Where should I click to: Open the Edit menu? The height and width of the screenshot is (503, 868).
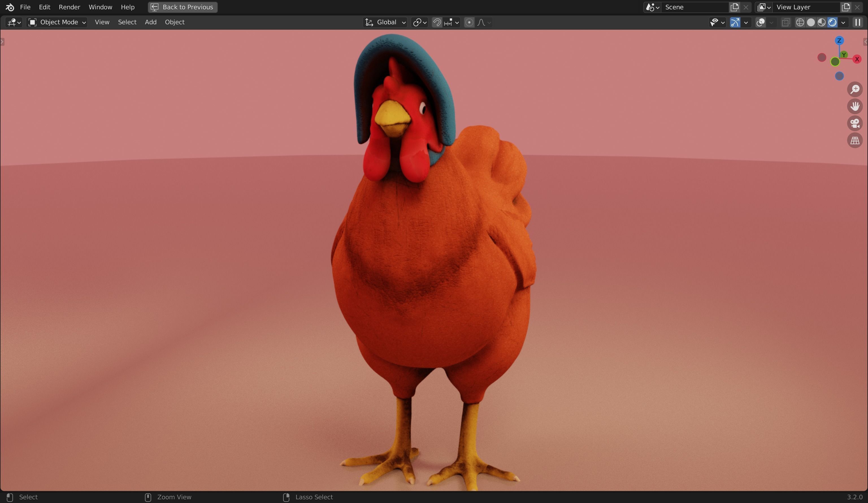tap(44, 7)
